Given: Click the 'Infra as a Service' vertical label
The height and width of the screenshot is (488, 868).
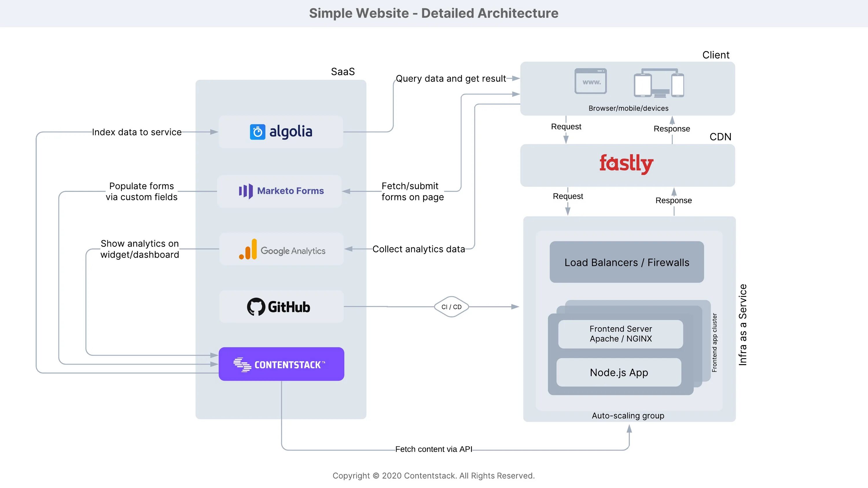Looking at the screenshot, I should coord(743,325).
